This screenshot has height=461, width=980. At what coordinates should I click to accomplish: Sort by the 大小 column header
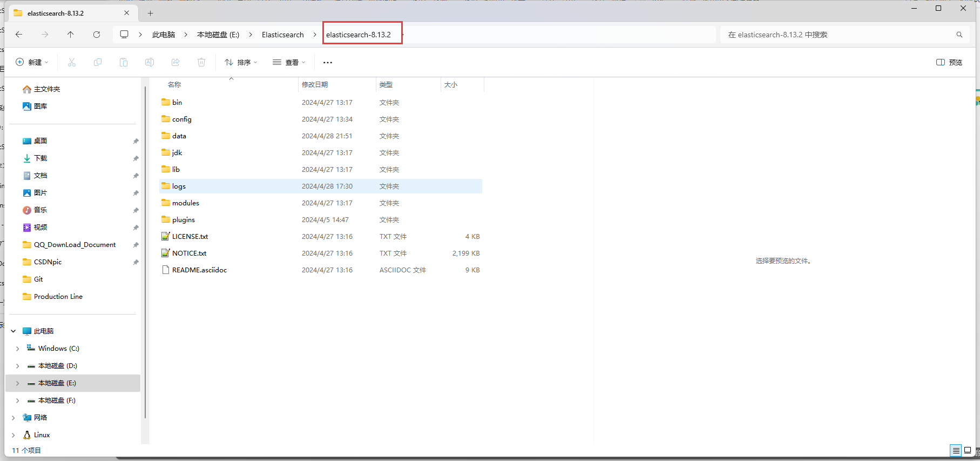point(451,84)
